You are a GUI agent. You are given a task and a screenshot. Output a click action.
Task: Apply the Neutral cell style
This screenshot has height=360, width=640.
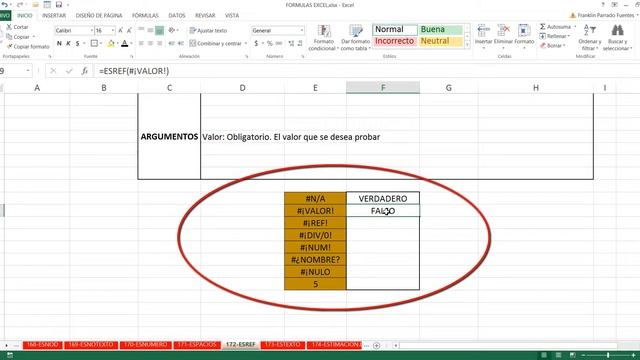[440, 41]
